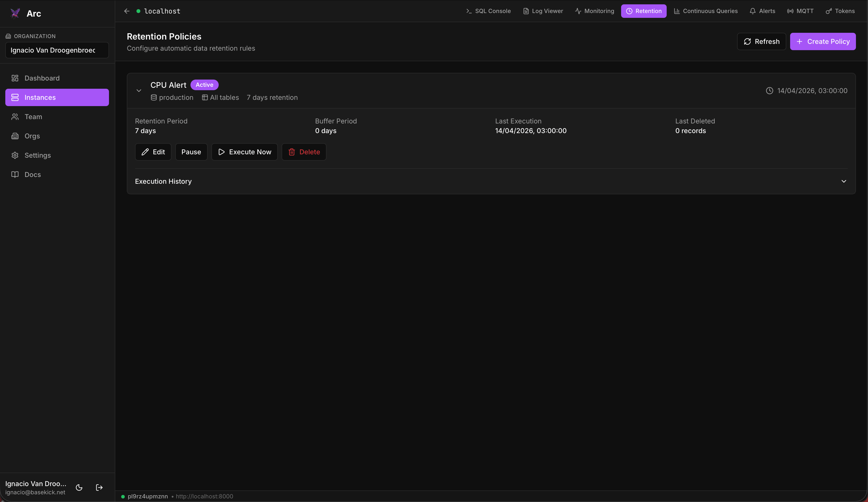This screenshot has height=502, width=868.
Task: Switch to the Alerts tab
Action: coord(763,11)
